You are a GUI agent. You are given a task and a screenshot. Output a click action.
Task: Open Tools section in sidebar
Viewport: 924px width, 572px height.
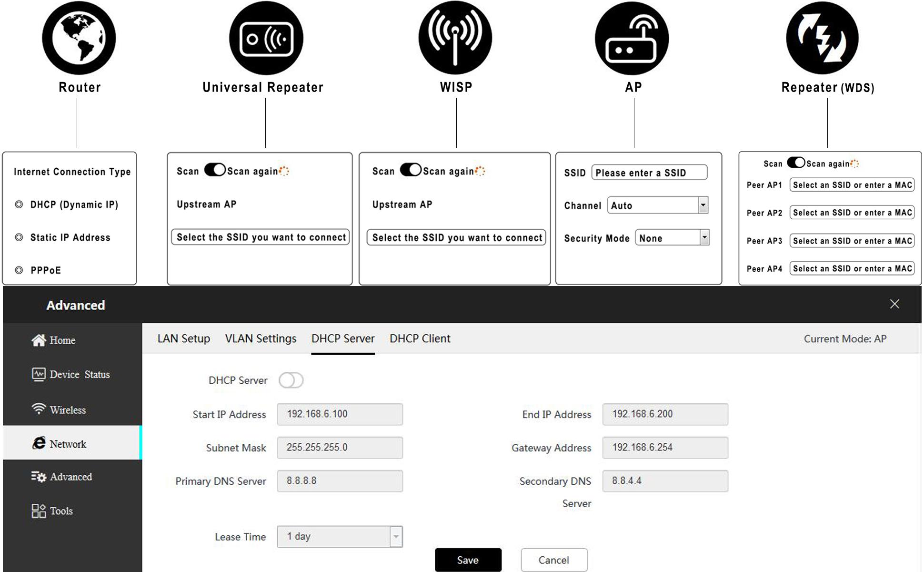point(61,511)
